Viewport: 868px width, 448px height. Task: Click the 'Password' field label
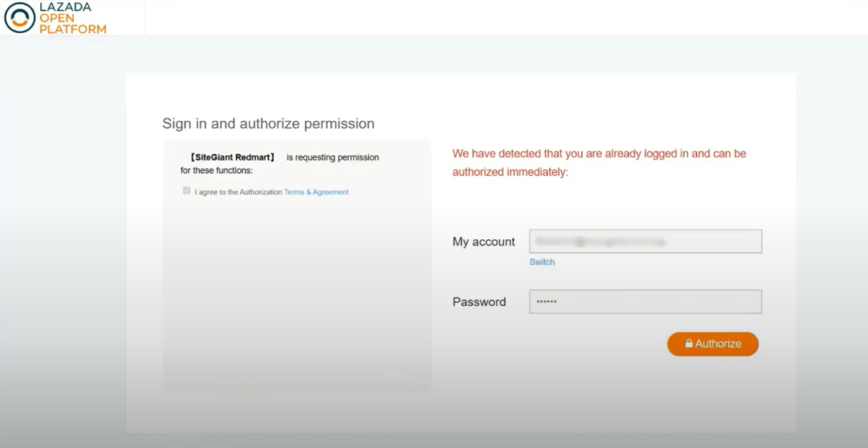tap(479, 302)
